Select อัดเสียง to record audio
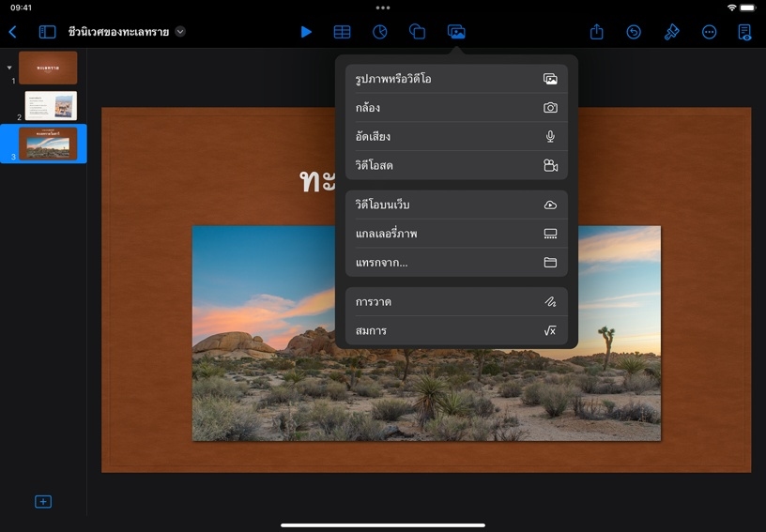766x532 pixels. (456, 137)
